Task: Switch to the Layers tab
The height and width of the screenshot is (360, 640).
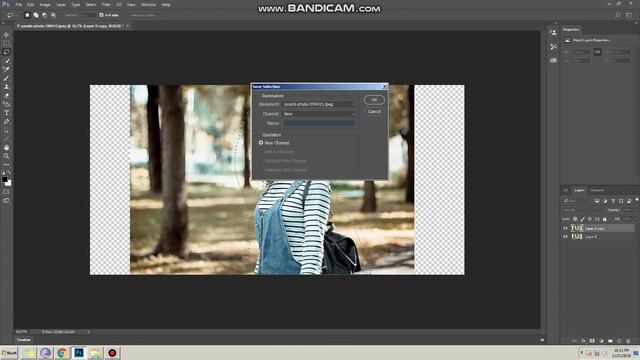Action: (x=579, y=190)
